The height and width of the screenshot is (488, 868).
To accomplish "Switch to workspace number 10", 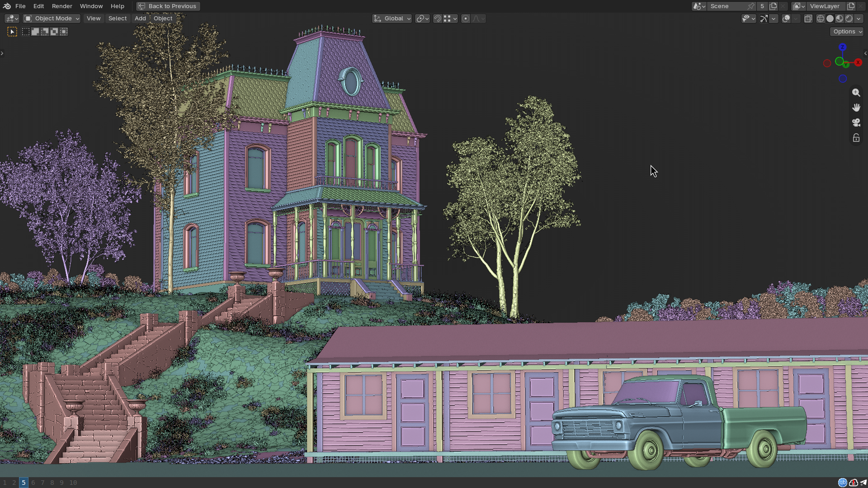I will coord(73,483).
